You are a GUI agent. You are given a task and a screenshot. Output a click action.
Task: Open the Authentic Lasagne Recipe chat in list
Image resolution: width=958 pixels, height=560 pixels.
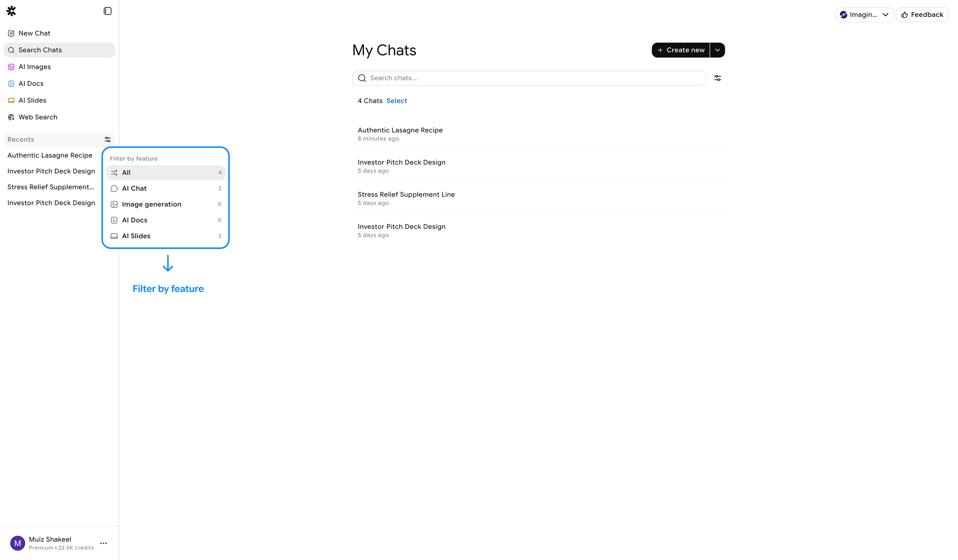(x=400, y=131)
